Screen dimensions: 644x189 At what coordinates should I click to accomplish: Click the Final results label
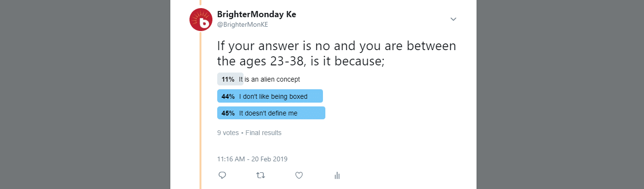tap(263, 133)
